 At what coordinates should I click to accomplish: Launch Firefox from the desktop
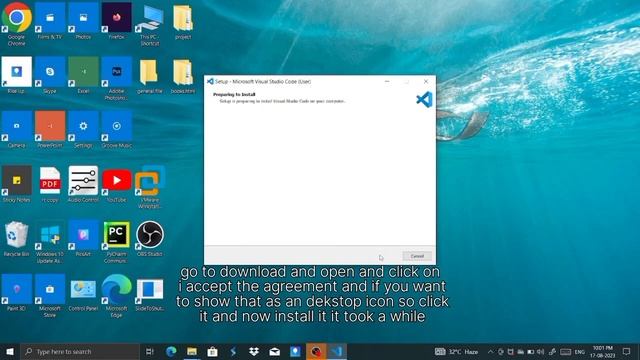[117, 21]
